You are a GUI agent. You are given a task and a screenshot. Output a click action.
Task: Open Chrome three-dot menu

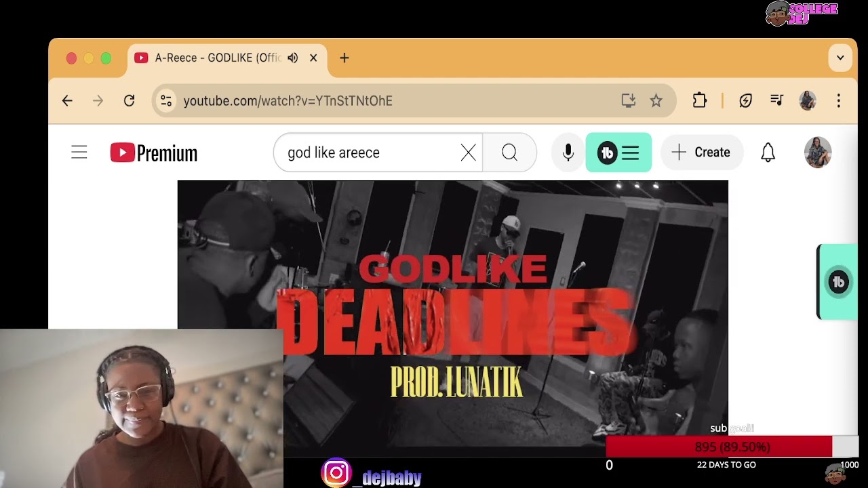839,101
